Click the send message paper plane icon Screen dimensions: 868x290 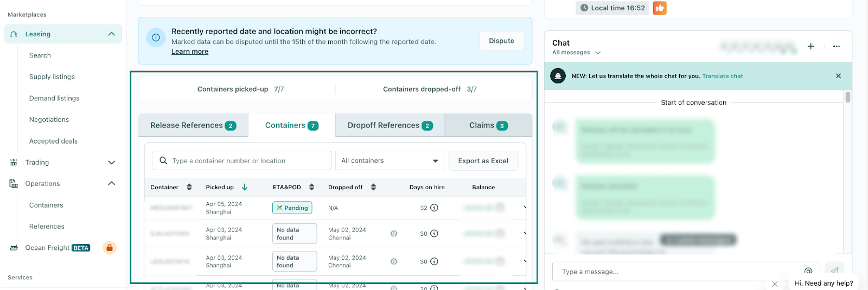[834, 270]
